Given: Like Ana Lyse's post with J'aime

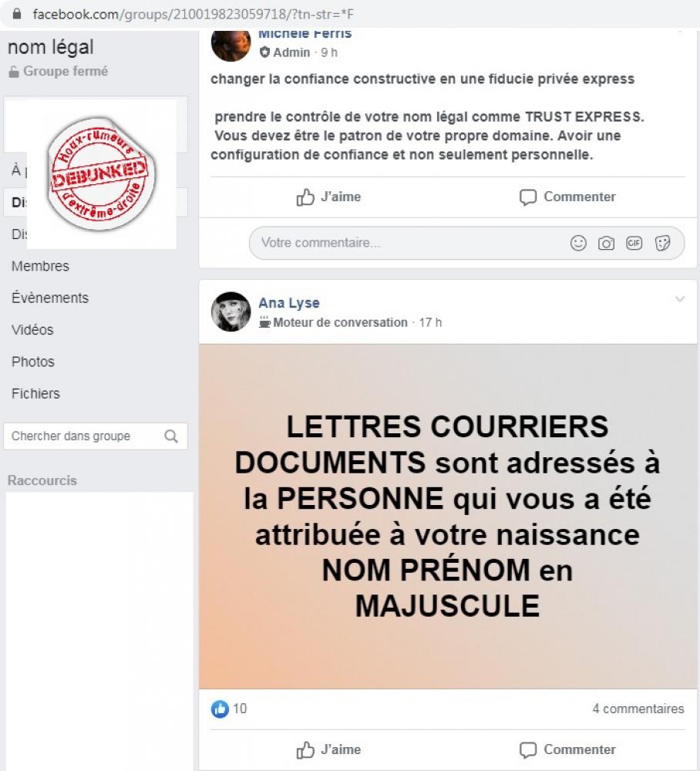Looking at the screenshot, I should pyautogui.click(x=328, y=749).
